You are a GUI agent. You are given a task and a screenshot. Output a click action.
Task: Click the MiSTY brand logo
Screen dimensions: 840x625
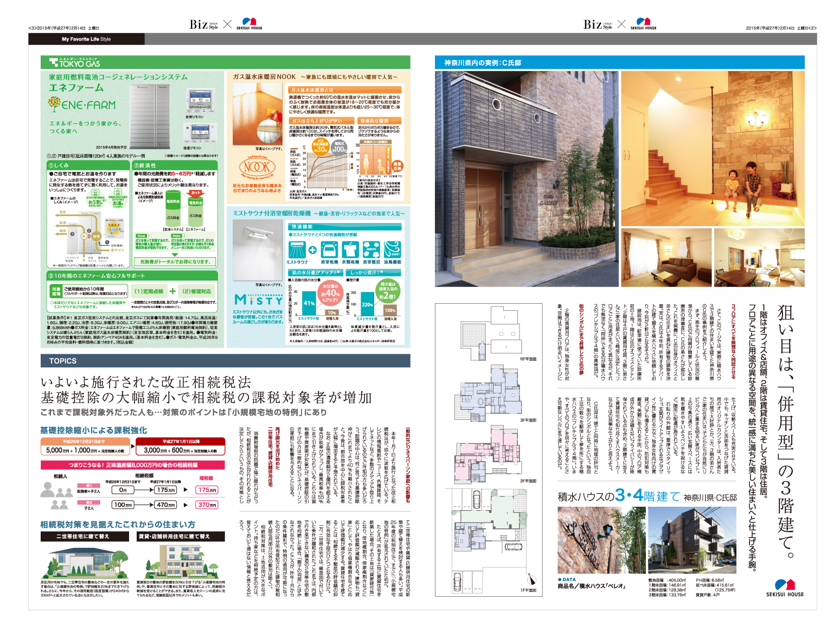click(259, 299)
